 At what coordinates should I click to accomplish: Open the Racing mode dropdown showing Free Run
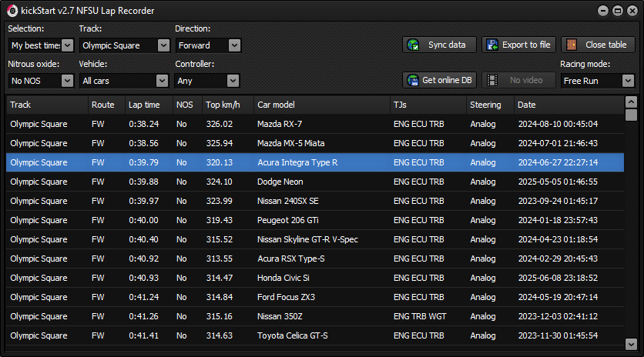pos(598,81)
